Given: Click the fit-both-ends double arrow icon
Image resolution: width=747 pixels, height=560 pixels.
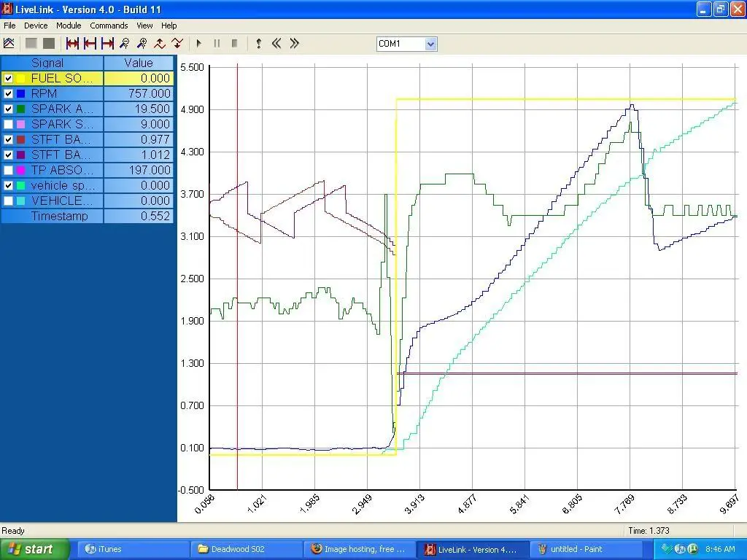Looking at the screenshot, I should (x=72, y=44).
